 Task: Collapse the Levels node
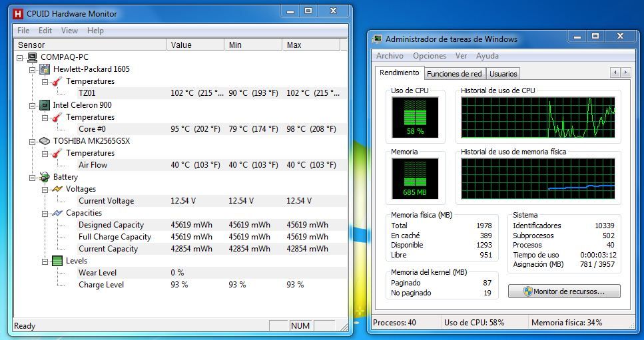coord(45,261)
